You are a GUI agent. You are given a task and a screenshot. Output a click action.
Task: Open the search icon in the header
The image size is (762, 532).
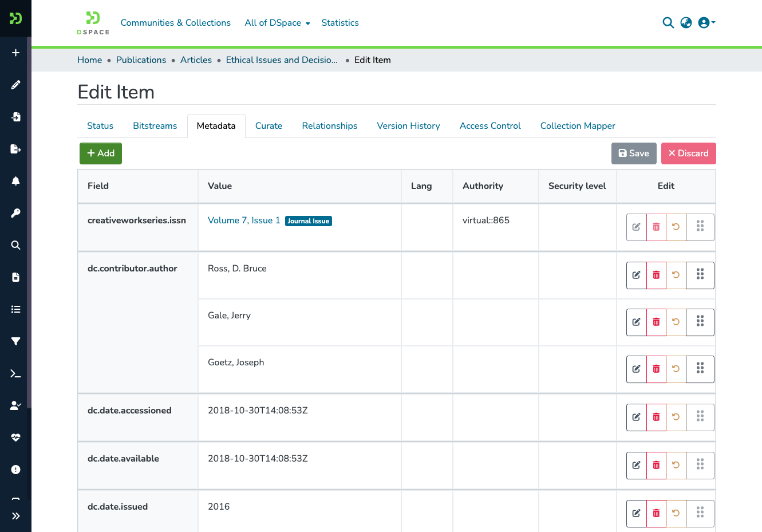point(668,23)
